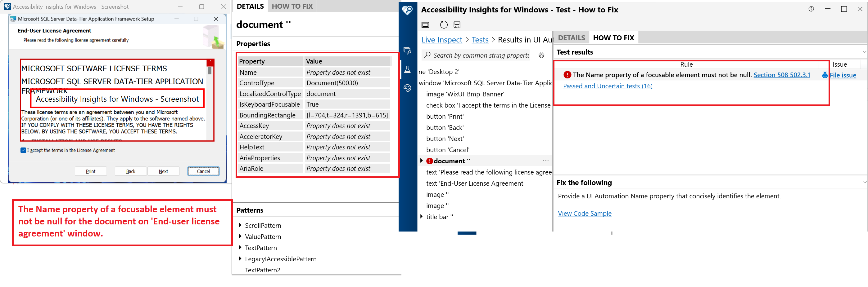The image size is (868, 287).
Task: Open help using the question mark icon
Action: point(811,9)
